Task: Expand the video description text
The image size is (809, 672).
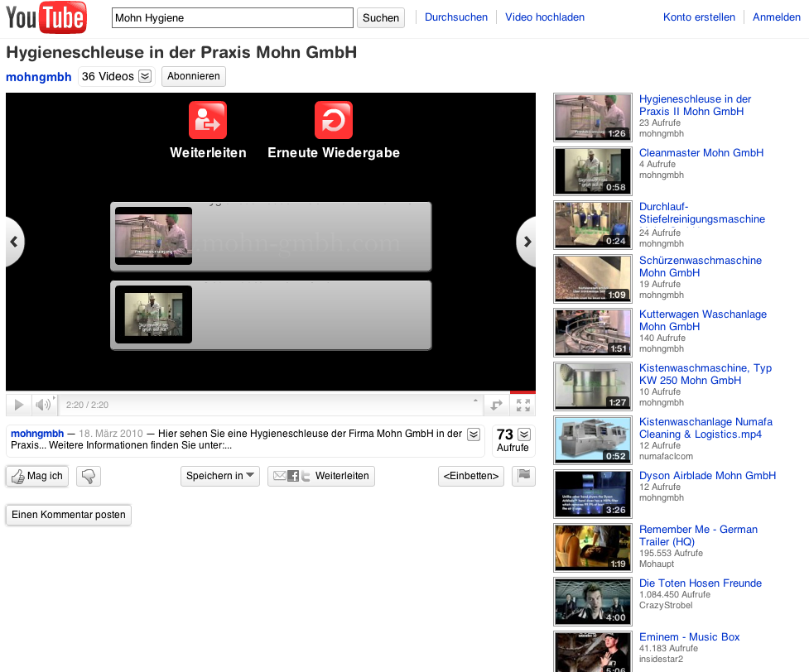Action: (474, 434)
